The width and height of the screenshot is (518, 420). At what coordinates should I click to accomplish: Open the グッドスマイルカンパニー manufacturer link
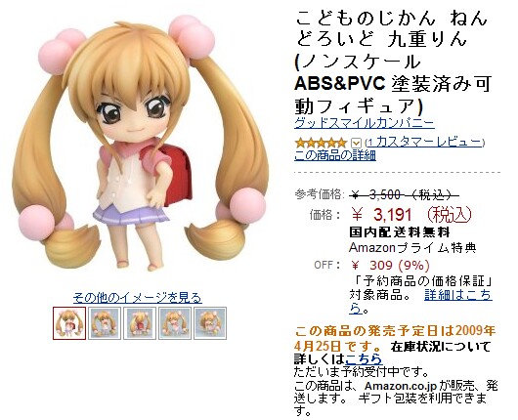pyautogui.click(x=365, y=123)
